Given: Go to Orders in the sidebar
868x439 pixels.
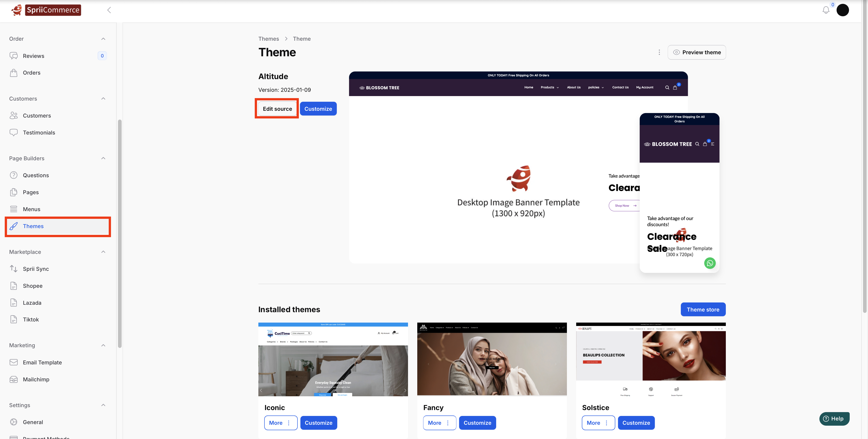Looking at the screenshot, I should (x=31, y=73).
